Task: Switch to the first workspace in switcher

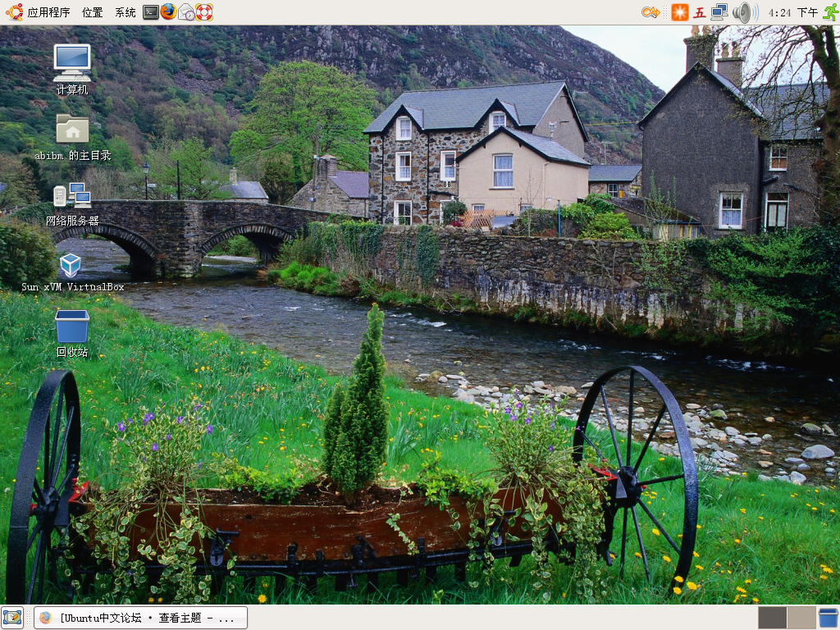Action: [x=772, y=618]
